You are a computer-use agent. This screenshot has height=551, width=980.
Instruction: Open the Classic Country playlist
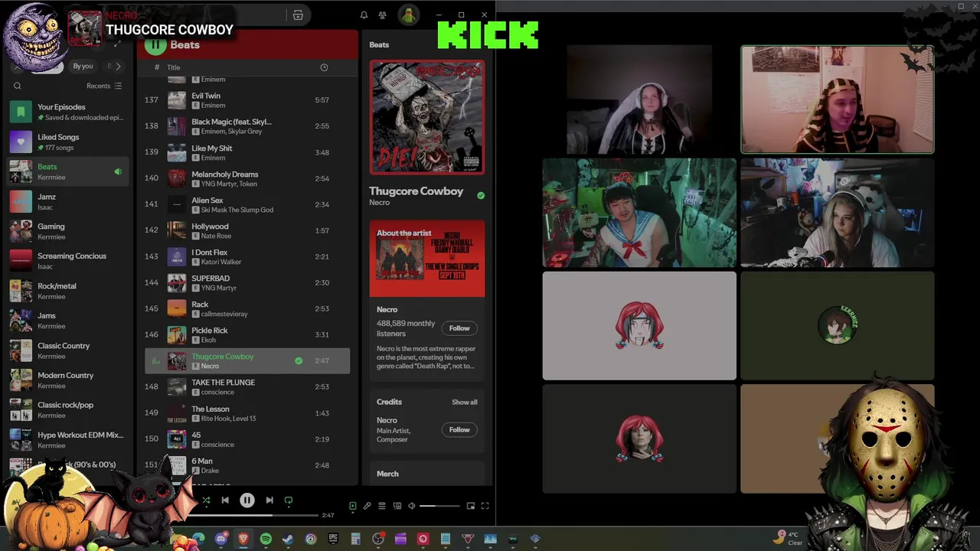point(69,350)
